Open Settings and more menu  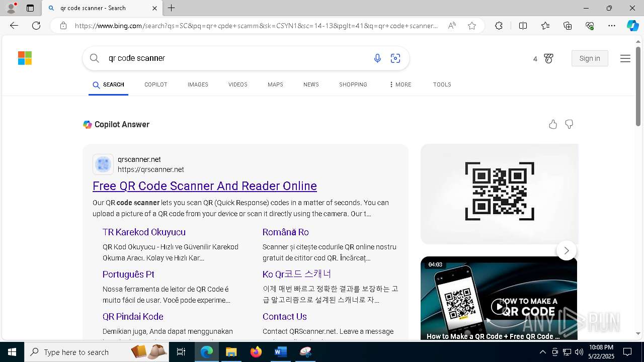612,26
